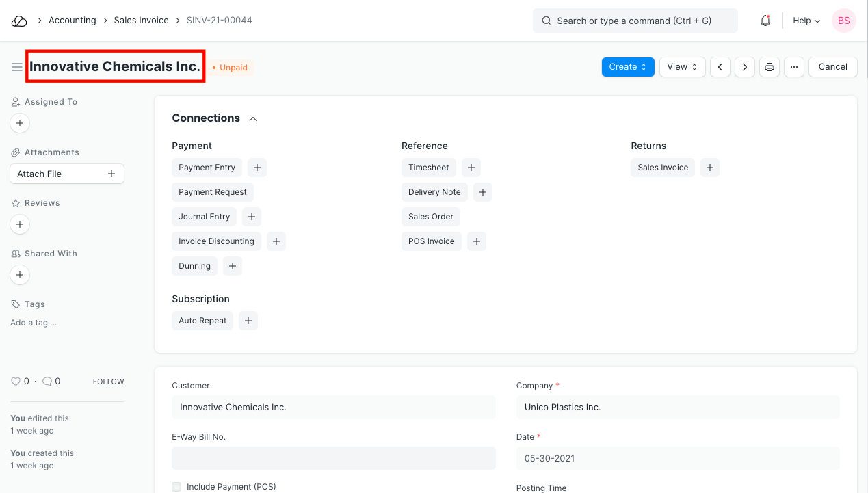Expand the View dropdown
Image resolution: width=868 pixels, height=493 pixels.
click(x=681, y=67)
